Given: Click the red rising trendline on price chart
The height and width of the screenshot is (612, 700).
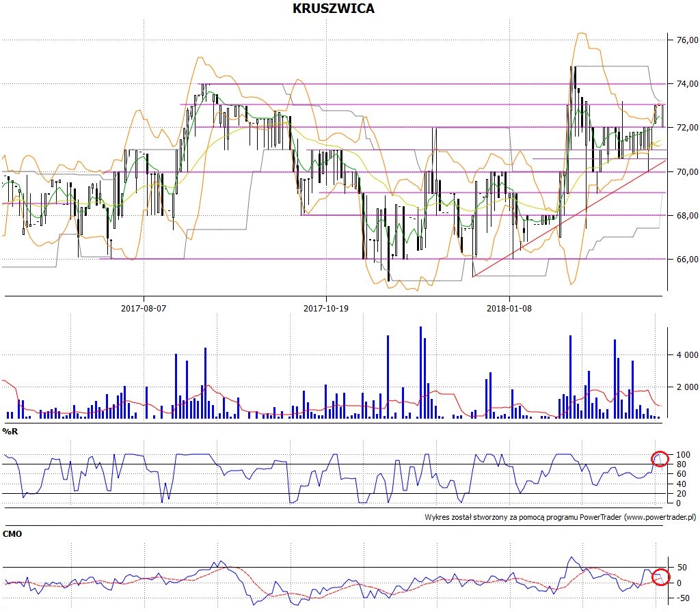Looking at the screenshot, I should (x=569, y=219).
